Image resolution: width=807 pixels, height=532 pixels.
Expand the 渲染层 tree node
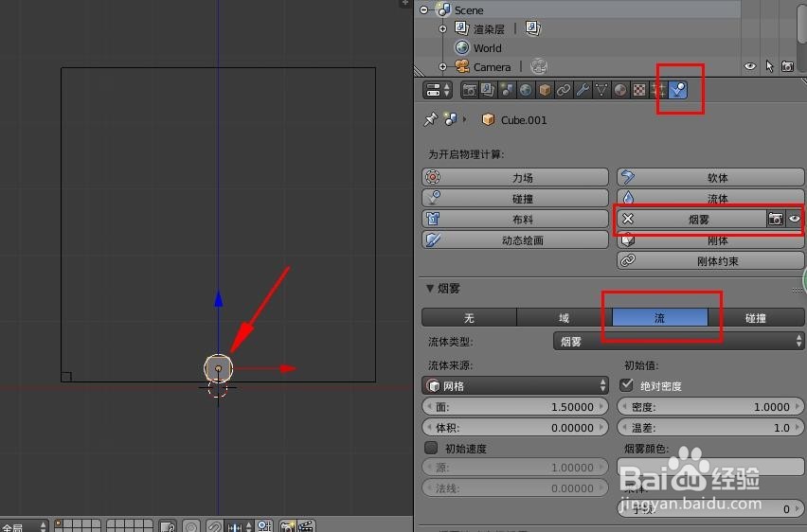click(x=442, y=28)
